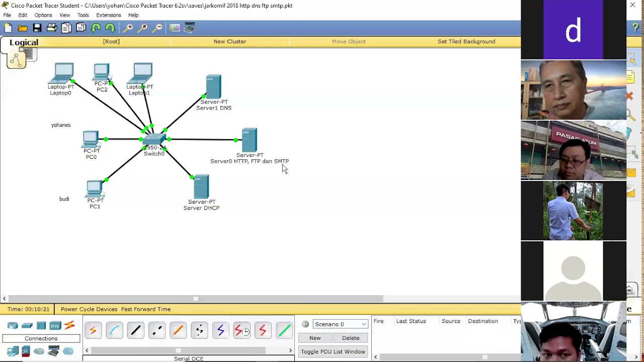Click Toggle PDU List Window button

pyautogui.click(x=333, y=351)
